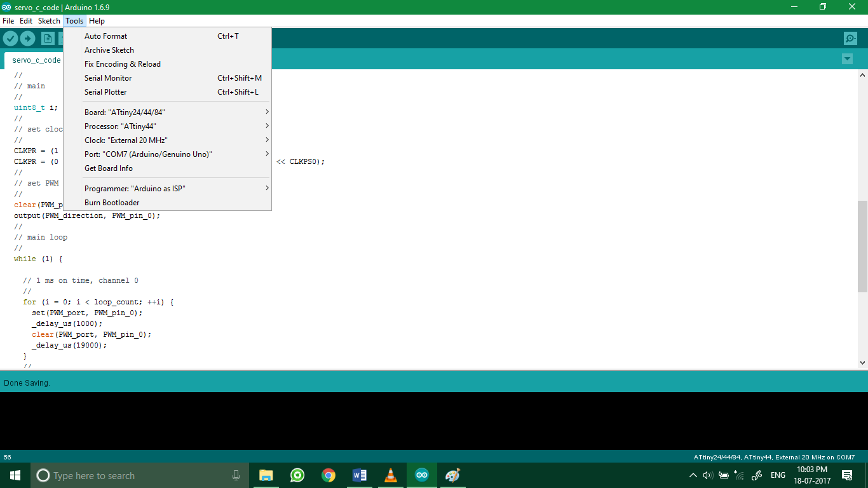Click the board info text in status bar
Viewport: 868px width, 488px height.
coord(774,457)
